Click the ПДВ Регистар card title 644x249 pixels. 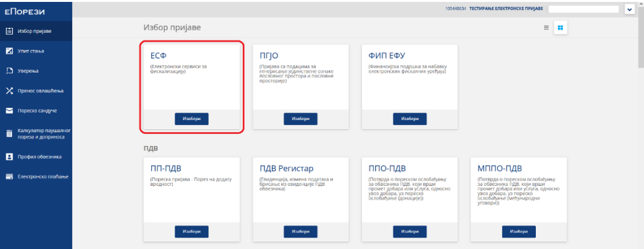pyautogui.click(x=287, y=169)
